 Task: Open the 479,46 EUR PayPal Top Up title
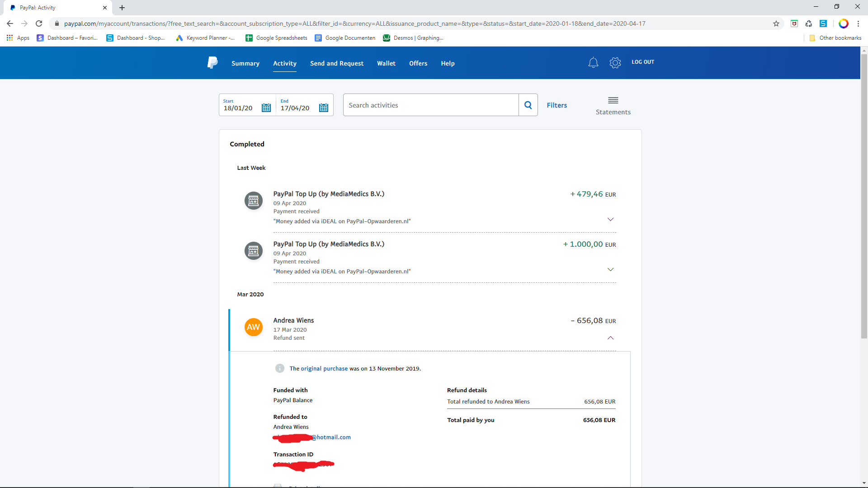329,194
